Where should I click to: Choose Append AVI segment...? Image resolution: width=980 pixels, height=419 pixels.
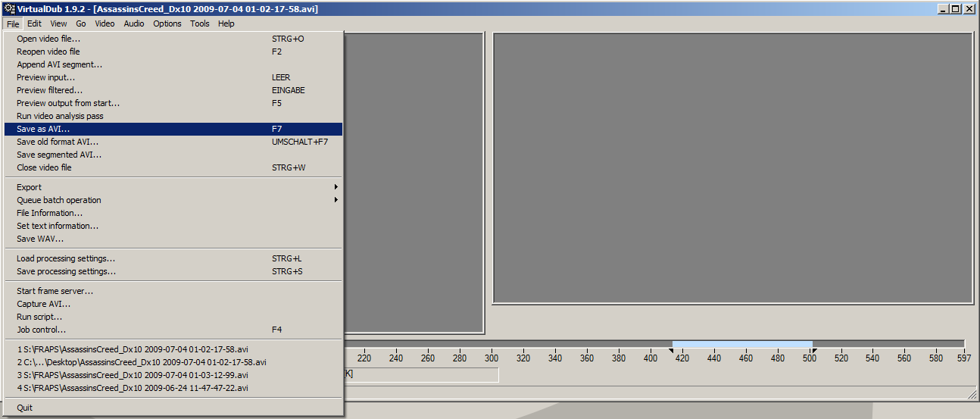[x=173, y=64]
